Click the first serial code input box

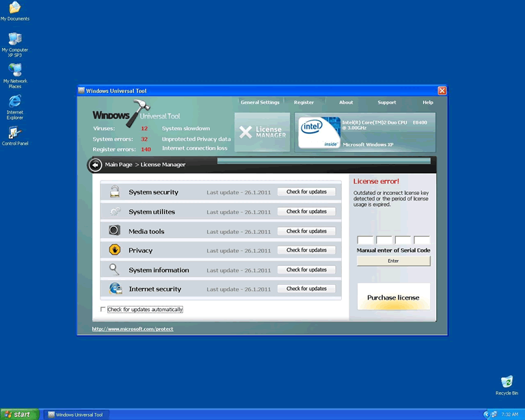click(365, 240)
